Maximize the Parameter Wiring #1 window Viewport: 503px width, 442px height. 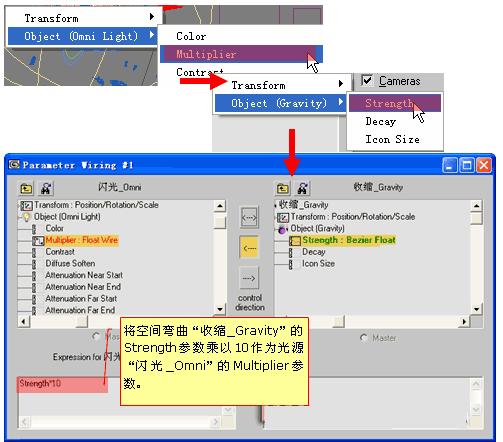click(467, 165)
